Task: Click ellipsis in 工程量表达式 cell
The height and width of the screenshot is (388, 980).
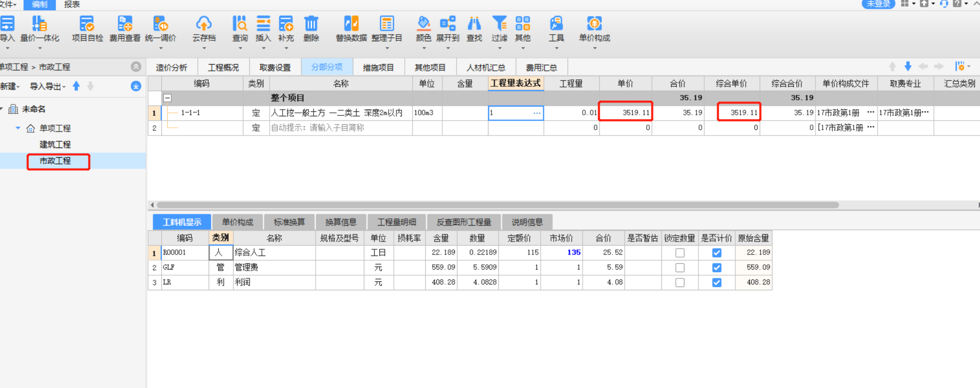Action: pyautogui.click(x=537, y=113)
